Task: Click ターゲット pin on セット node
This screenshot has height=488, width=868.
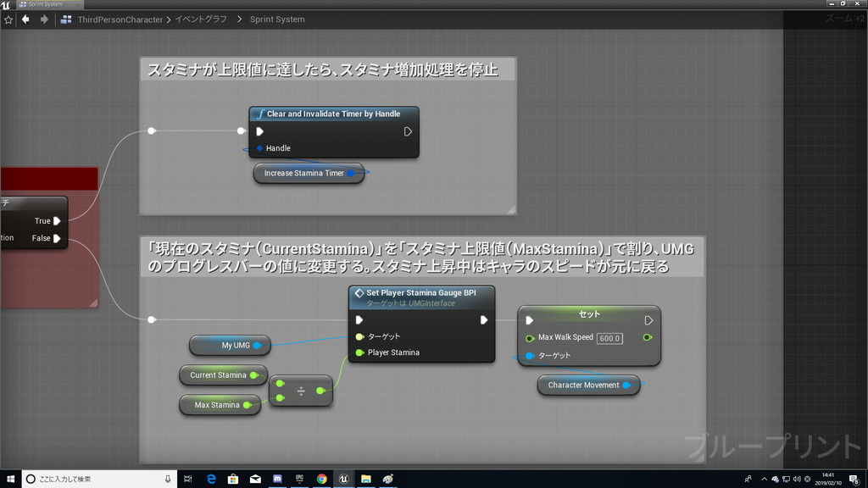Action: (529, 356)
